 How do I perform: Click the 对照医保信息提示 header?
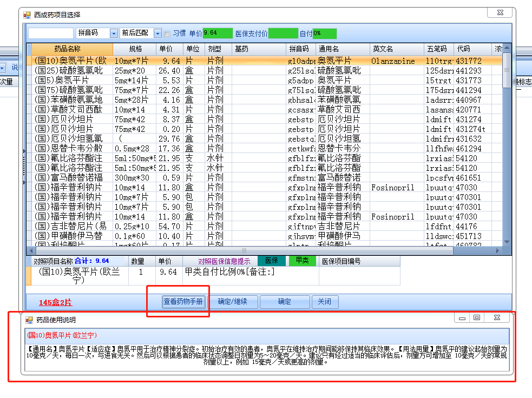(224, 261)
